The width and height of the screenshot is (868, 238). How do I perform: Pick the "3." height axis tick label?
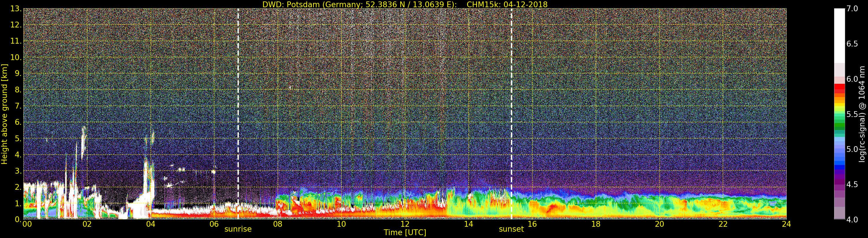coord(18,171)
